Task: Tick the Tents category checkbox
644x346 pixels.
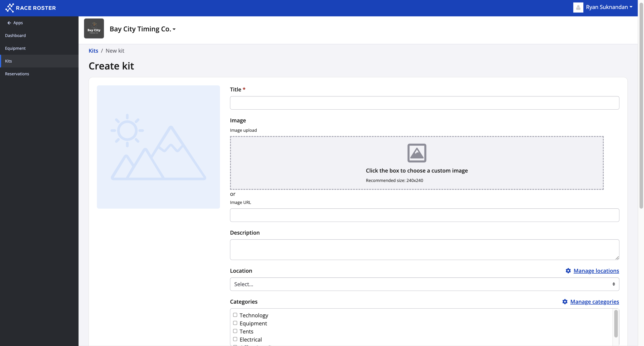Action: click(x=235, y=331)
